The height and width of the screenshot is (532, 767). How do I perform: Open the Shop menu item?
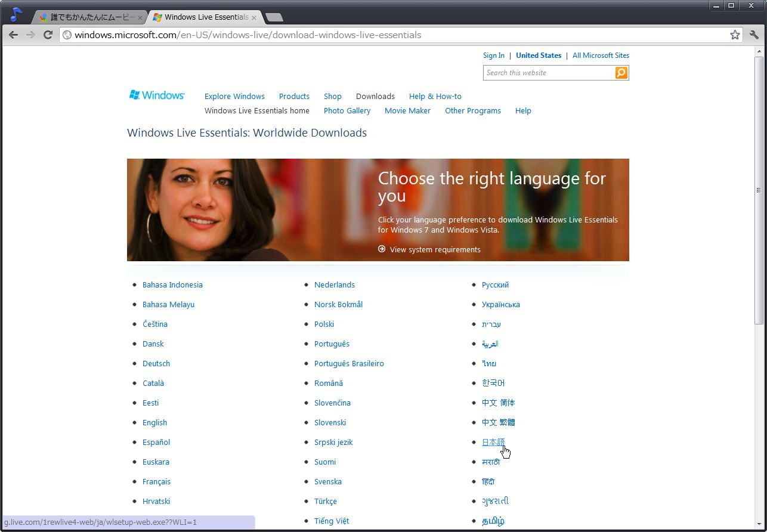pyautogui.click(x=333, y=96)
